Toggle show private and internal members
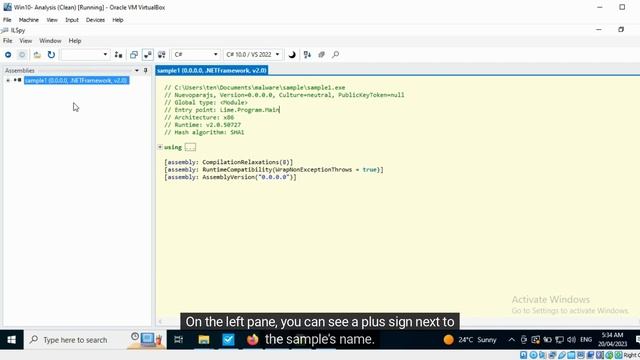 pos(148,55)
